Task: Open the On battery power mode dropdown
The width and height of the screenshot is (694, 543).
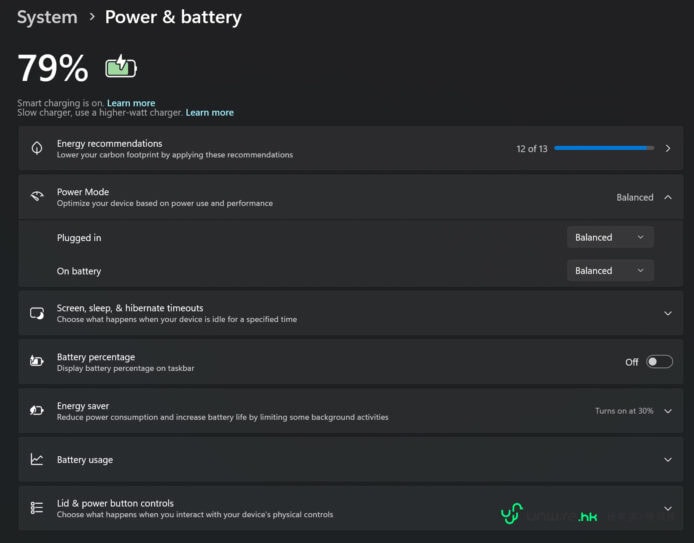Action: click(610, 270)
